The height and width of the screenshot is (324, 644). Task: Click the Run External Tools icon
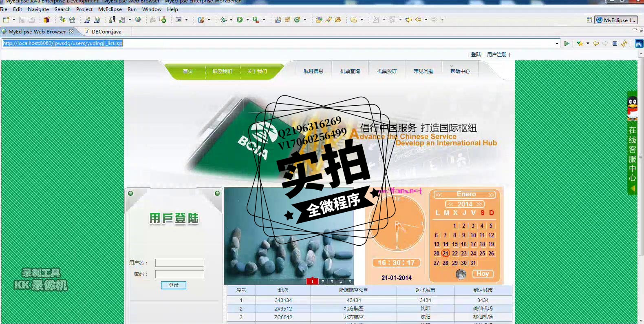click(x=256, y=20)
